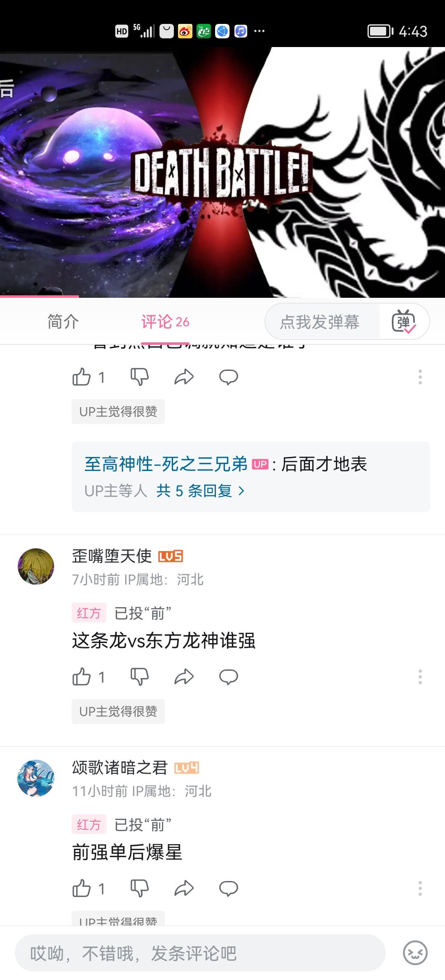Share the top partially hidden comment

pyautogui.click(x=184, y=377)
